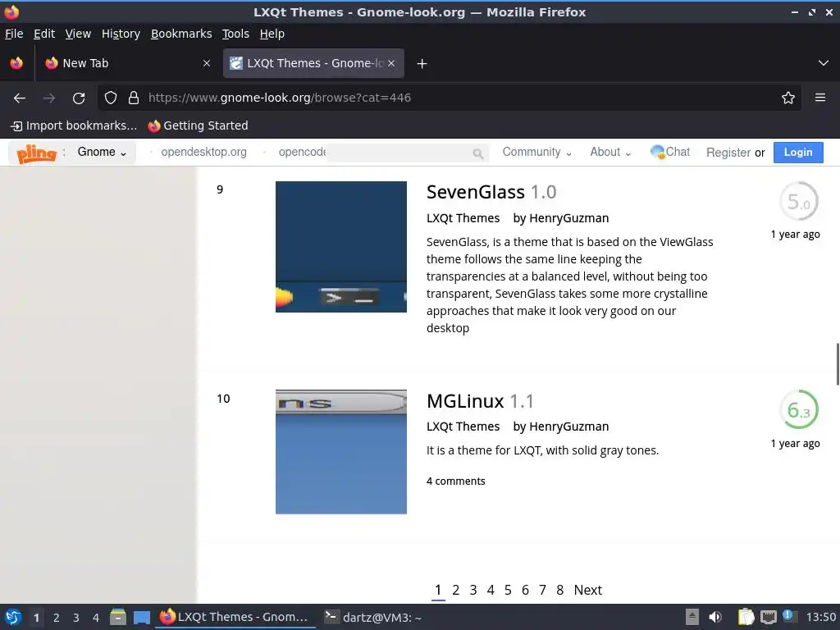Open Getting Started bookmark
The height and width of the screenshot is (630, 840).
click(199, 126)
